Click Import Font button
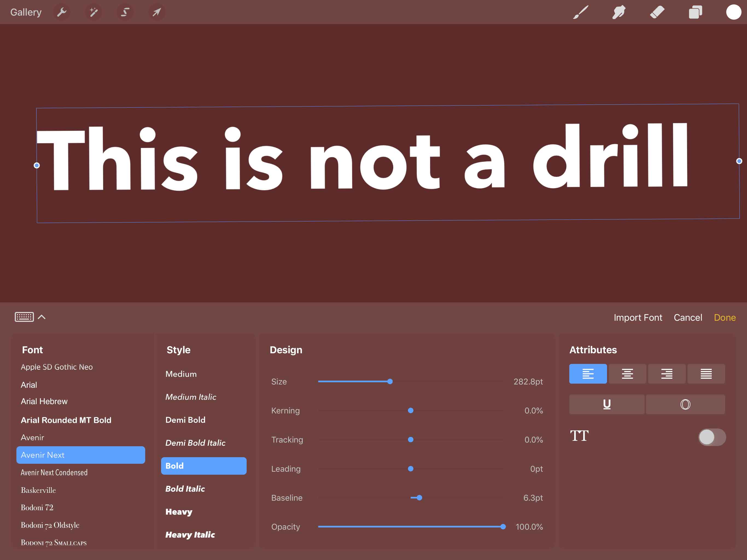This screenshot has height=560, width=747. coord(638,317)
